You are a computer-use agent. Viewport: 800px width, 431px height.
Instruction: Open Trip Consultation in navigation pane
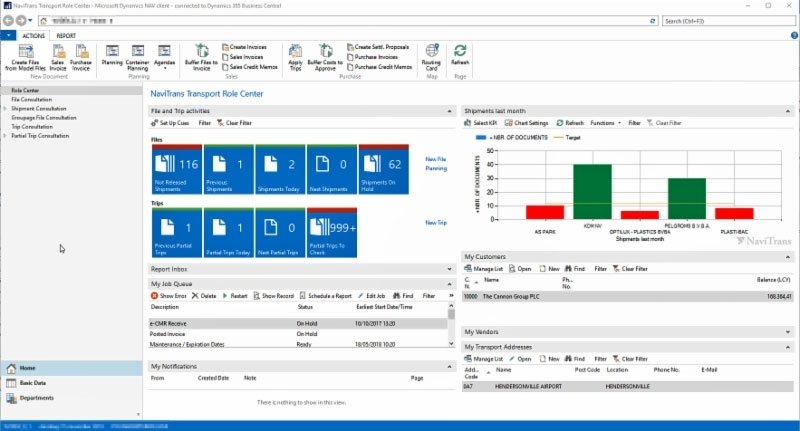(32, 126)
